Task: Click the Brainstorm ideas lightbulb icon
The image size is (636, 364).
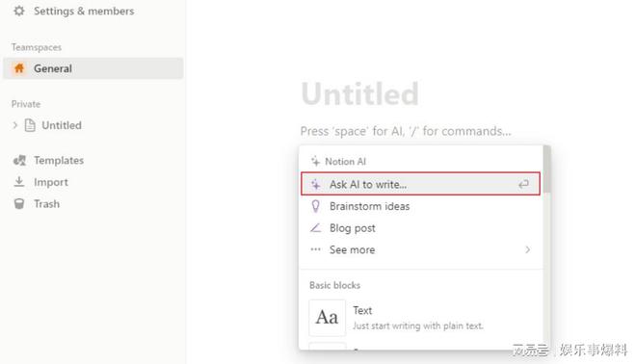Action: [x=315, y=206]
